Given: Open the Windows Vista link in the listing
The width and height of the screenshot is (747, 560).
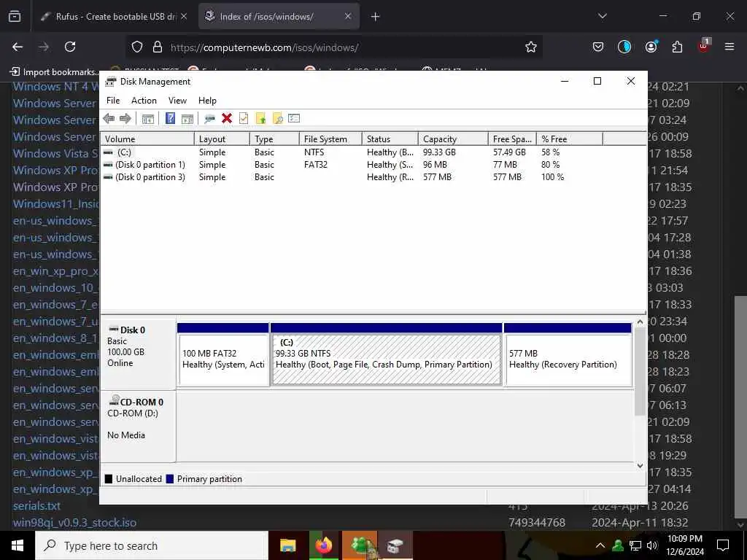Looking at the screenshot, I should tap(55, 153).
